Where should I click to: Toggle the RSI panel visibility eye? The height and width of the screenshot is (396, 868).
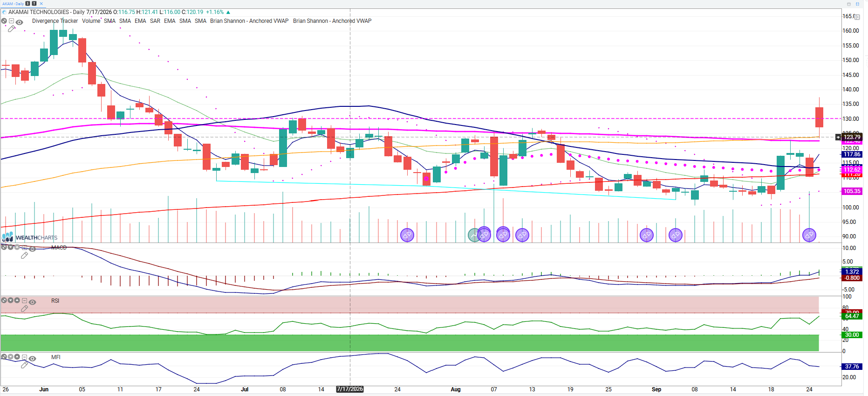[x=32, y=302]
